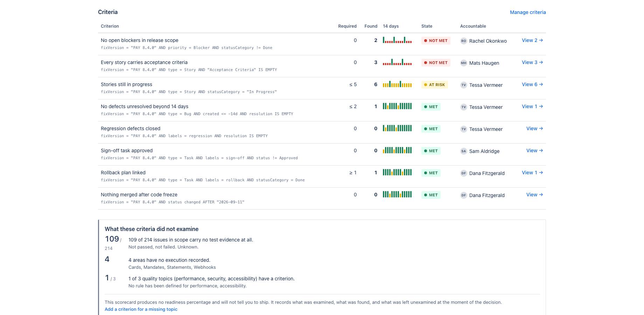
Task: Click the Criterion column header
Action: click(x=110, y=26)
